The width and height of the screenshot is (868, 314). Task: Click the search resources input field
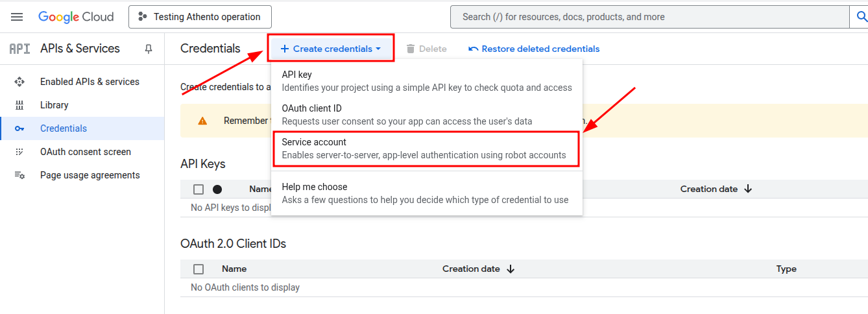tap(649, 17)
